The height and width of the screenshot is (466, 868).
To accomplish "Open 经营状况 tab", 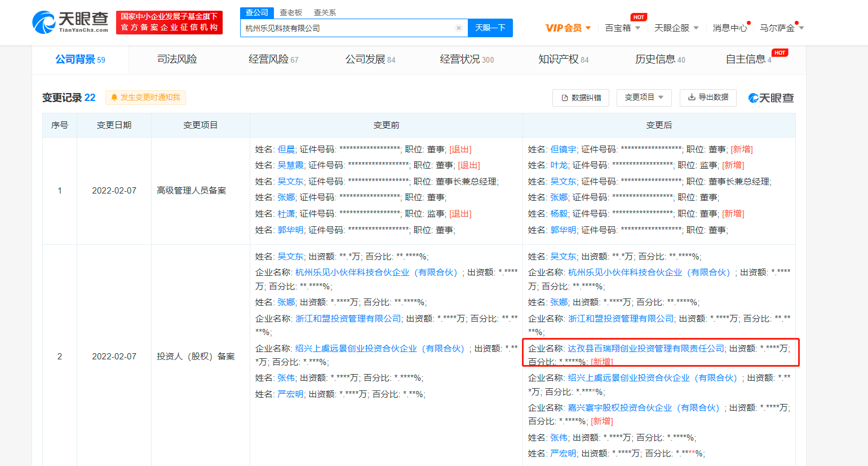I will pyautogui.click(x=467, y=59).
